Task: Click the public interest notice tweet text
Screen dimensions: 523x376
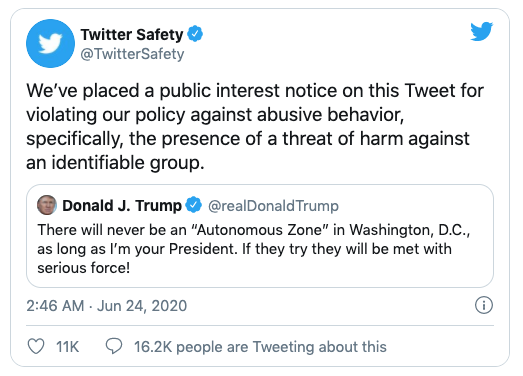Action: [x=255, y=126]
